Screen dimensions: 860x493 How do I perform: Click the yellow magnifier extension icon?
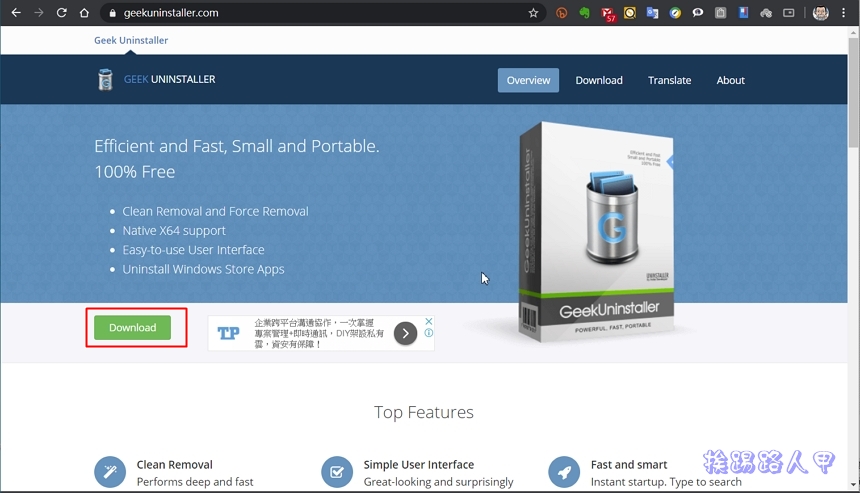630,13
